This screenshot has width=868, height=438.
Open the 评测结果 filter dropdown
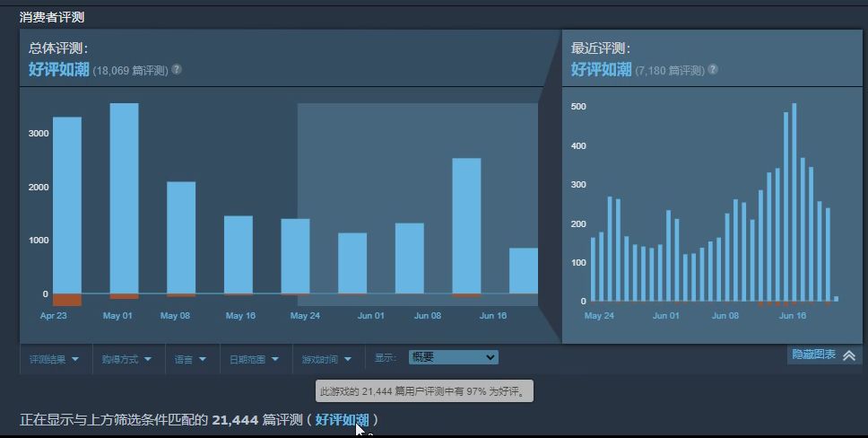[x=56, y=359]
